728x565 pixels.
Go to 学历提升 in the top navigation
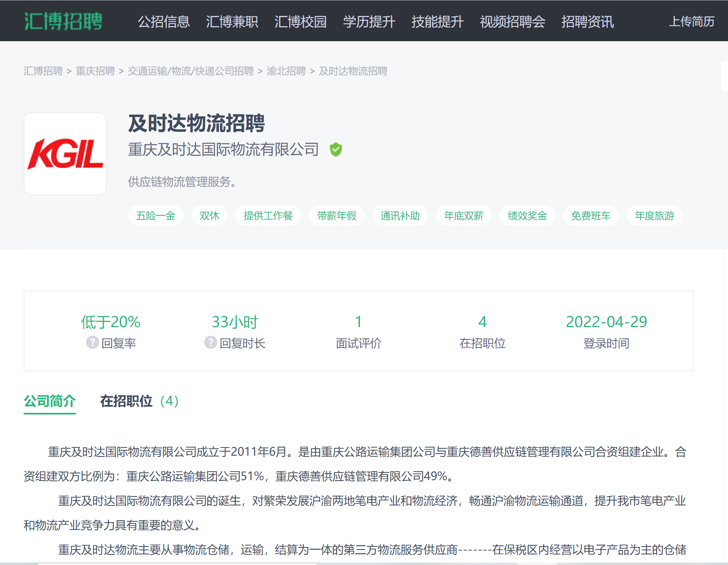[369, 21]
